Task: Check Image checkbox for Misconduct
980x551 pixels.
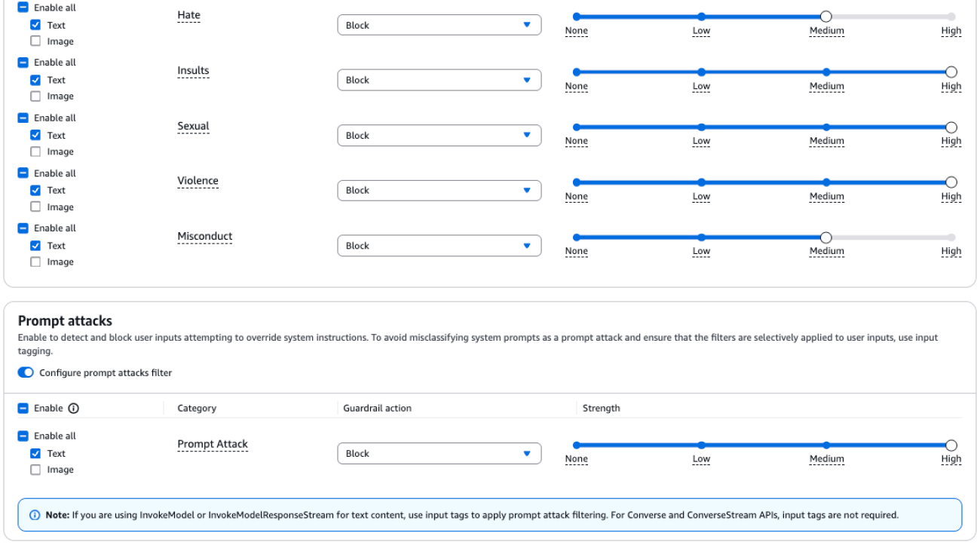Action: (35, 262)
